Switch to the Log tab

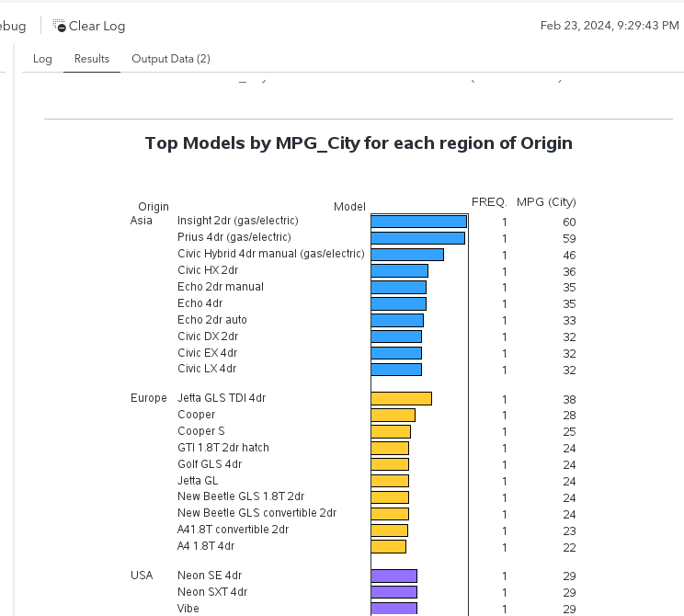(x=42, y=59)
